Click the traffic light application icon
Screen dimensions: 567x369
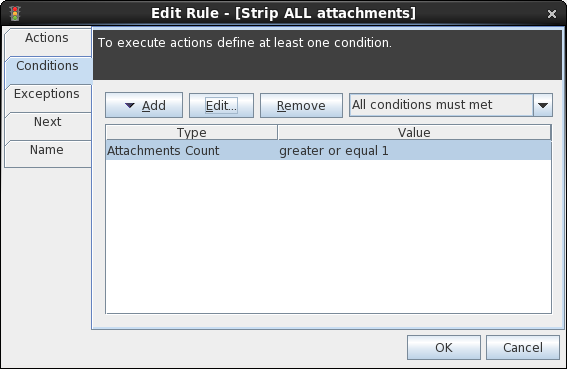tap(15, 13)
